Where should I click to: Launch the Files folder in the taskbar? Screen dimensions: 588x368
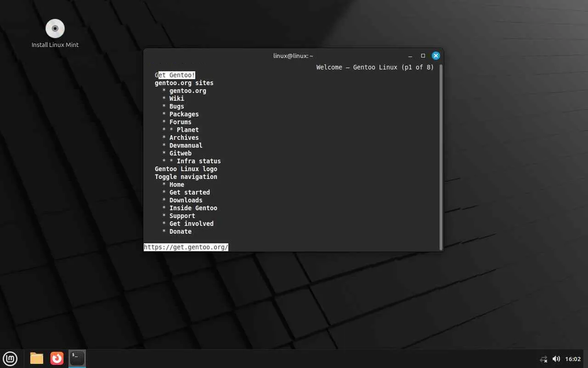coord(37,358)
